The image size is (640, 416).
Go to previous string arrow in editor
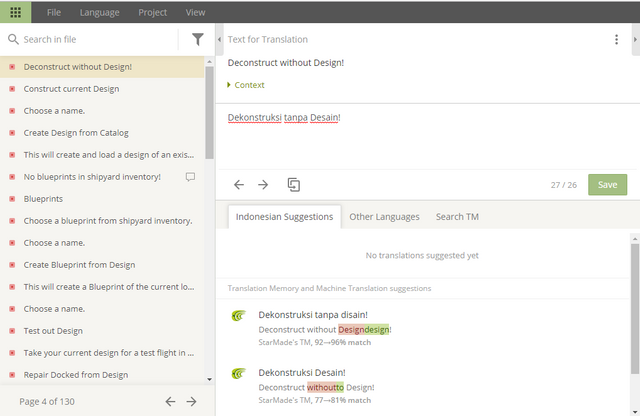239,185
